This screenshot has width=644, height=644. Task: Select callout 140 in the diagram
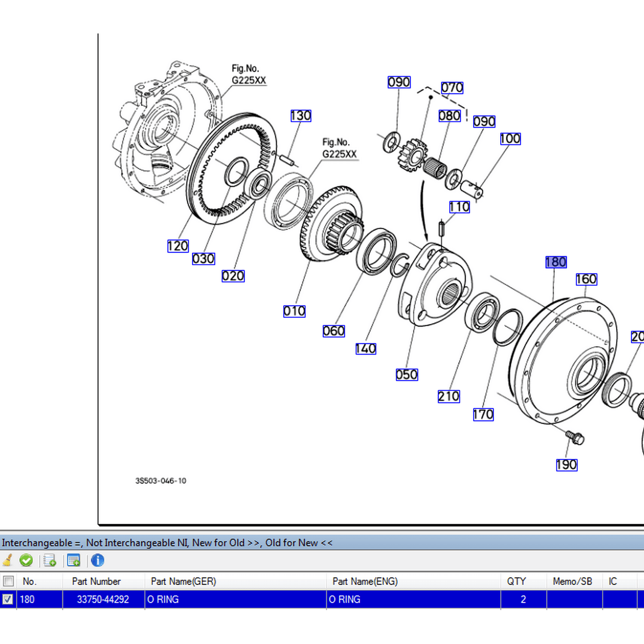pos(366,349)
